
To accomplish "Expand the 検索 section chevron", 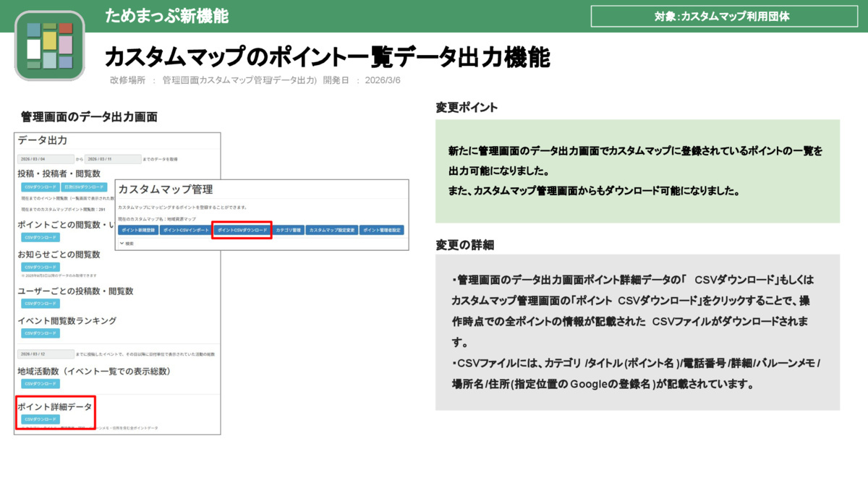I will click(x=122, y=244).
